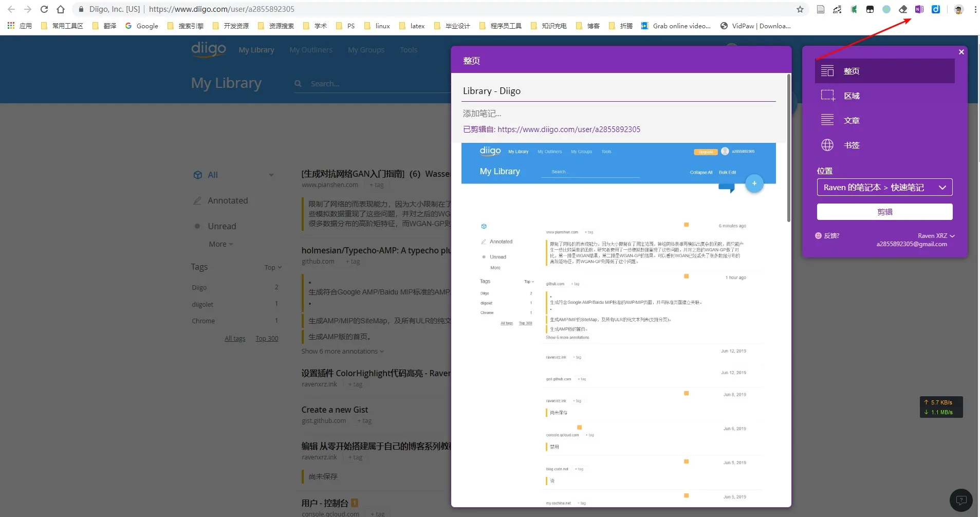Add a tag beside gist.github.com
Image resolution: width=980 pixels, height=517 pixels.
point(364,421)
